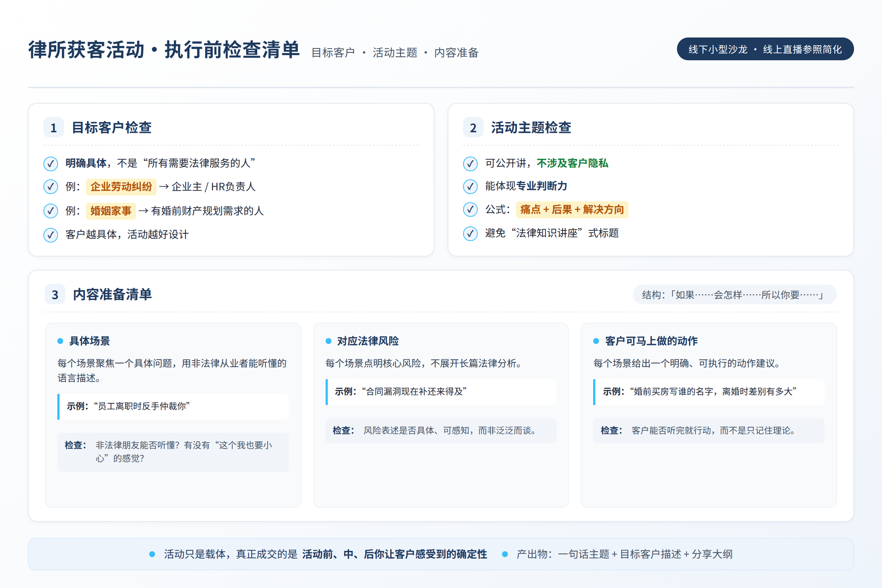Click the example “婚前买房写谁的名字,离婚时差别有多大”
Viewport: 882px width, 588px height.
pos(713,391)
